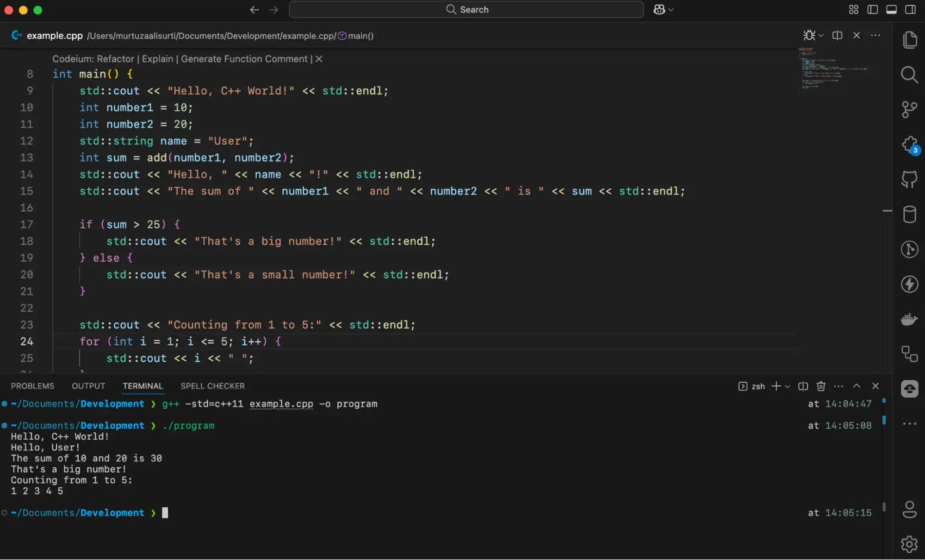Open the Explorer files icon in activity bar

tap(910, 40)
